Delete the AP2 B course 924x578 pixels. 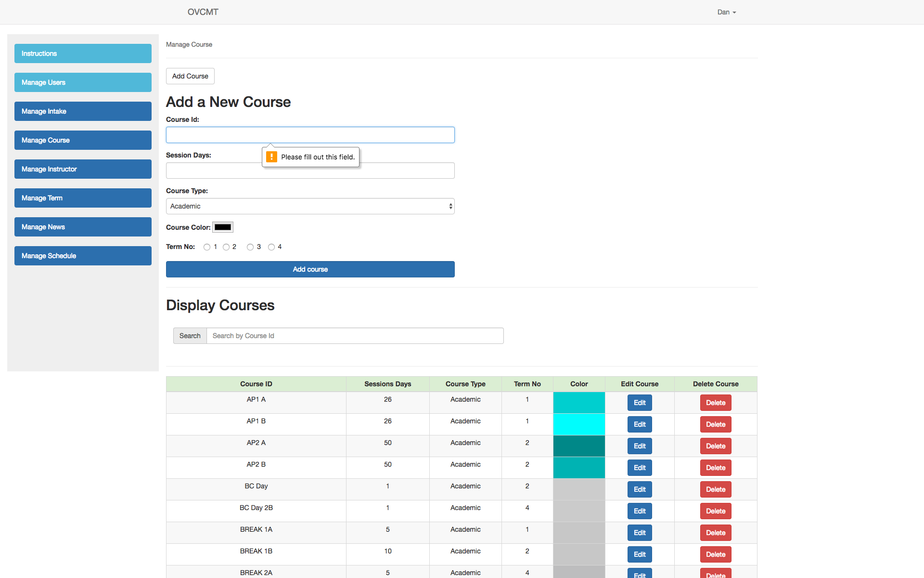pos(716,468)
